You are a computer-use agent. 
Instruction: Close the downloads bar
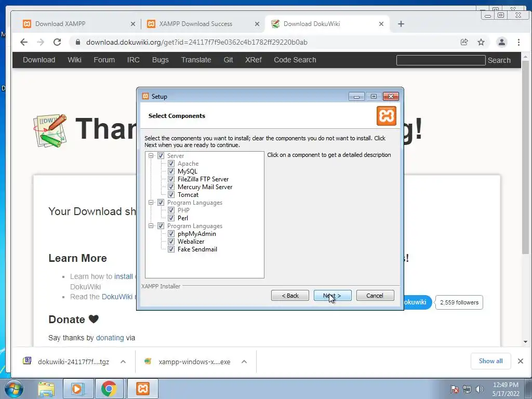coord(521,361)
